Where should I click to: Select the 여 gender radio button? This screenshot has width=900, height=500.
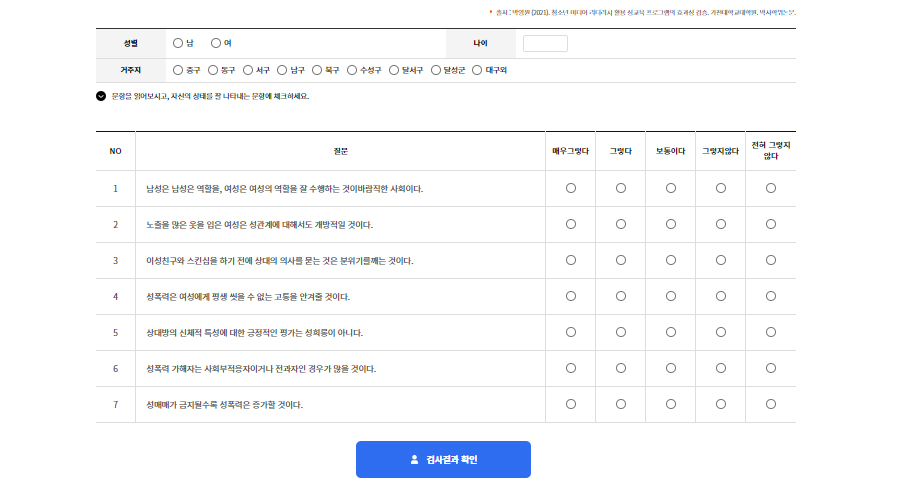(x=216, y=43)
